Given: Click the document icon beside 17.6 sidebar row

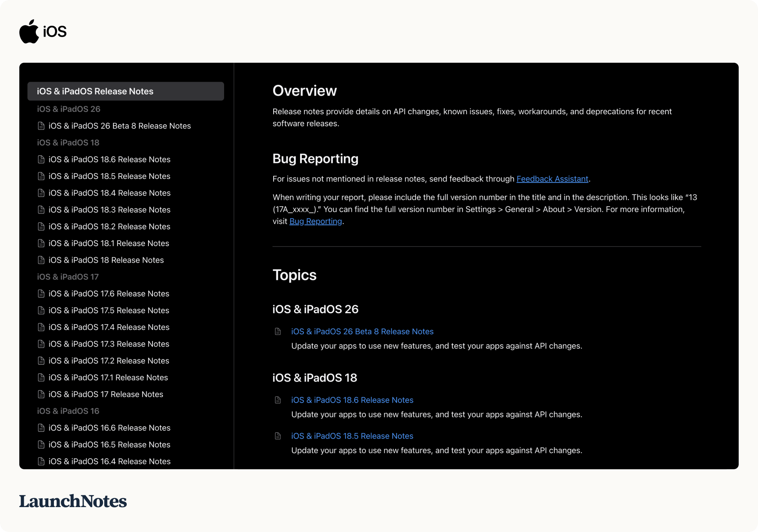Looking at the screenshot, I should click(41, 294).
